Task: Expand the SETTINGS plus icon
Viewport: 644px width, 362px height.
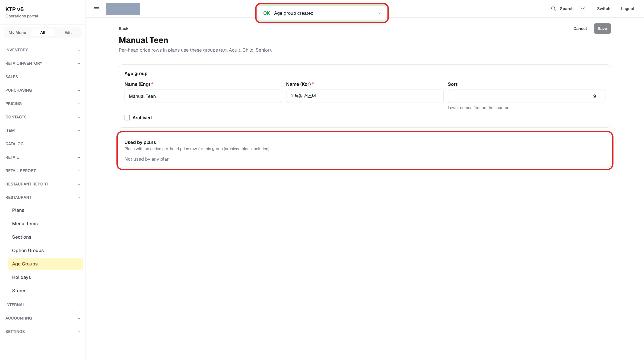Action: [79, 332]
